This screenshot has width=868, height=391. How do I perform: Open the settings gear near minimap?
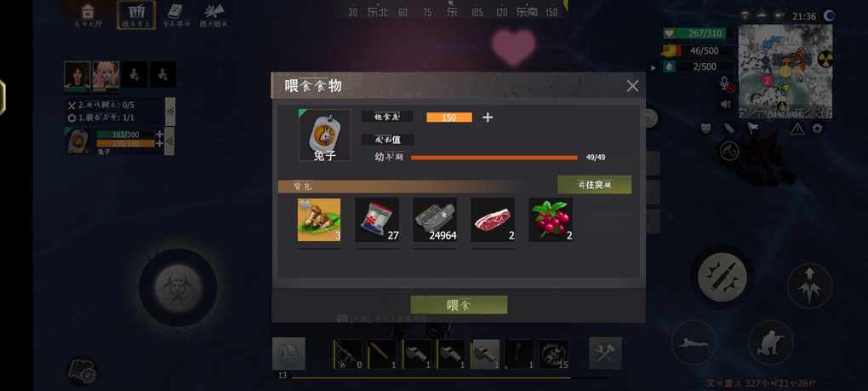coord(817,129)
